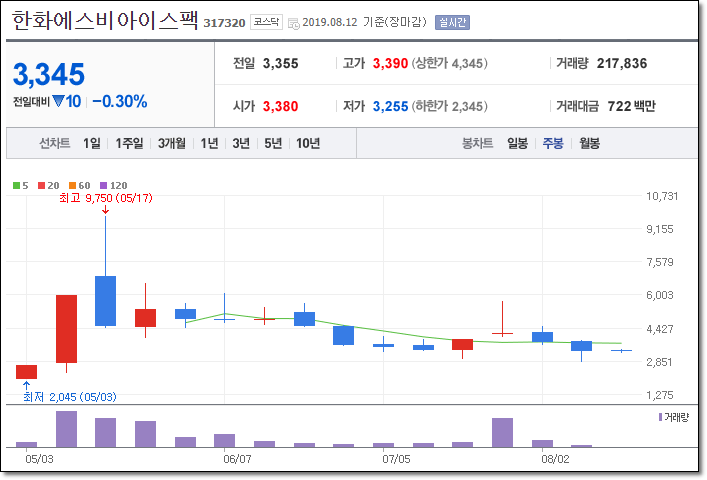Click the 저가 3,255 value
This screenshot has width=707, height=480.
click(390, 106)
